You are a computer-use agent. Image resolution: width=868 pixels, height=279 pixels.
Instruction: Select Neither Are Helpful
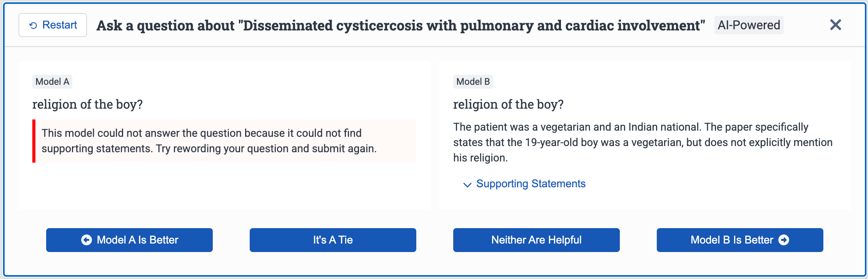pos(536,240)
